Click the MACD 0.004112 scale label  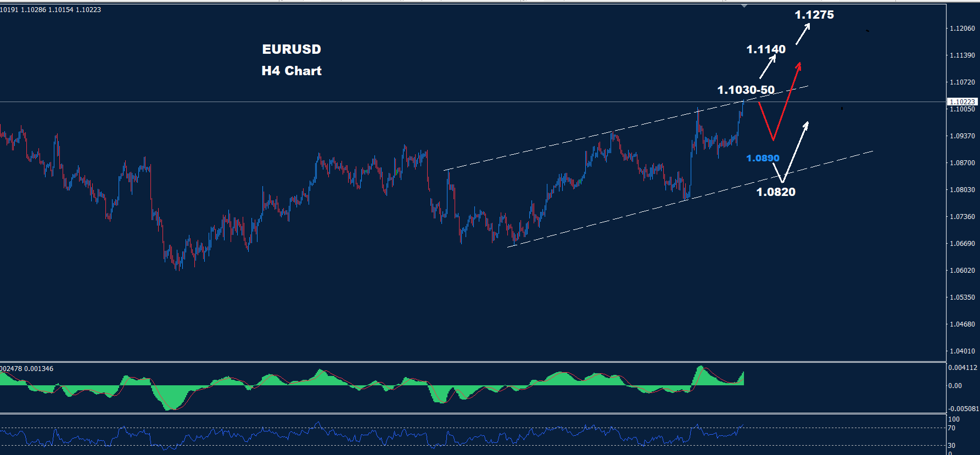962,368
